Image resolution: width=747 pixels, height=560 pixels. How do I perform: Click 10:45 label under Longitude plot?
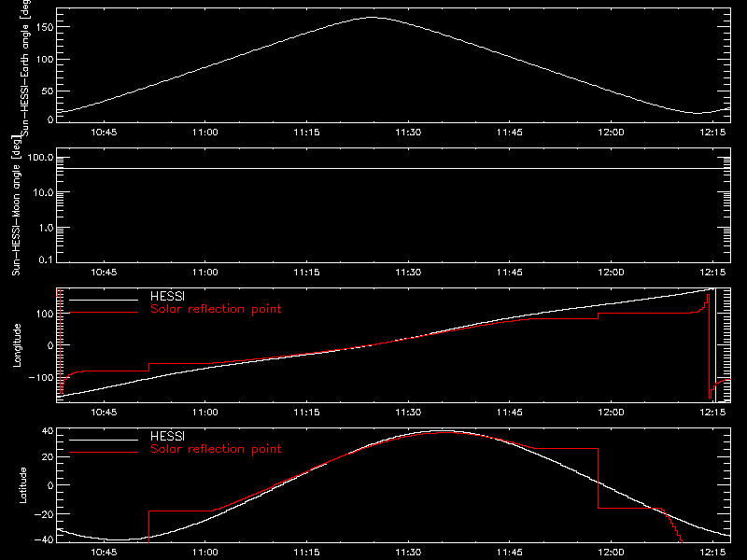click(104, 413)
